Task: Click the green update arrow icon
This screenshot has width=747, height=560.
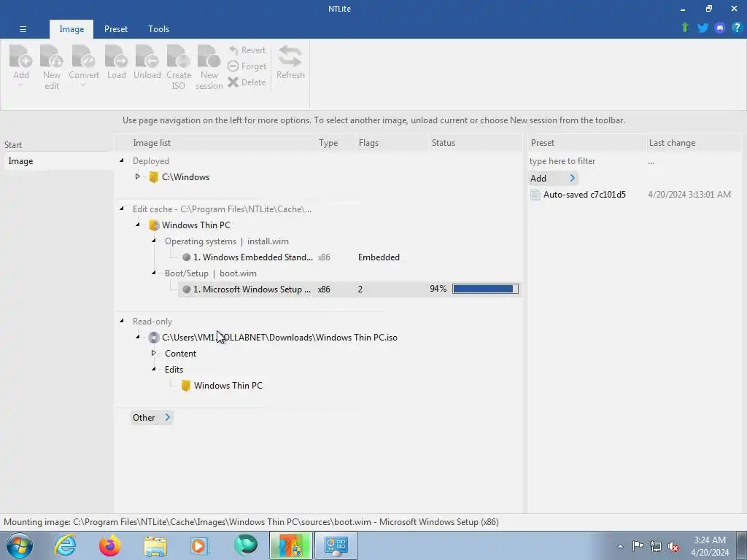Action: click(685, 28)
